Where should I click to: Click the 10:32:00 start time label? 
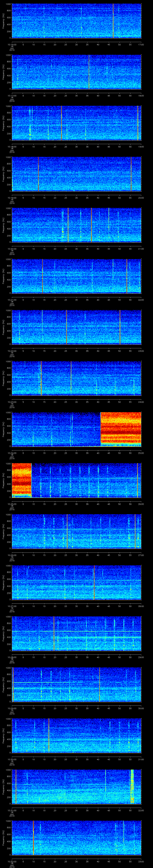coord(12,862)
